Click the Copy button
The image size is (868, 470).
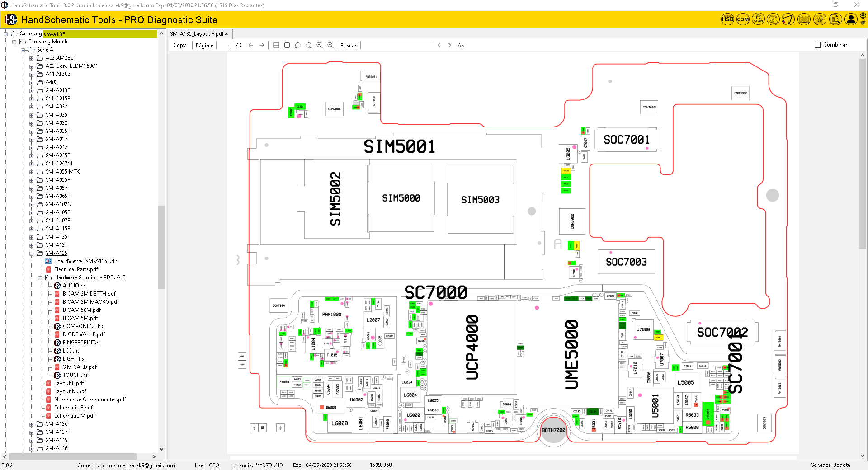coord(179,45)
